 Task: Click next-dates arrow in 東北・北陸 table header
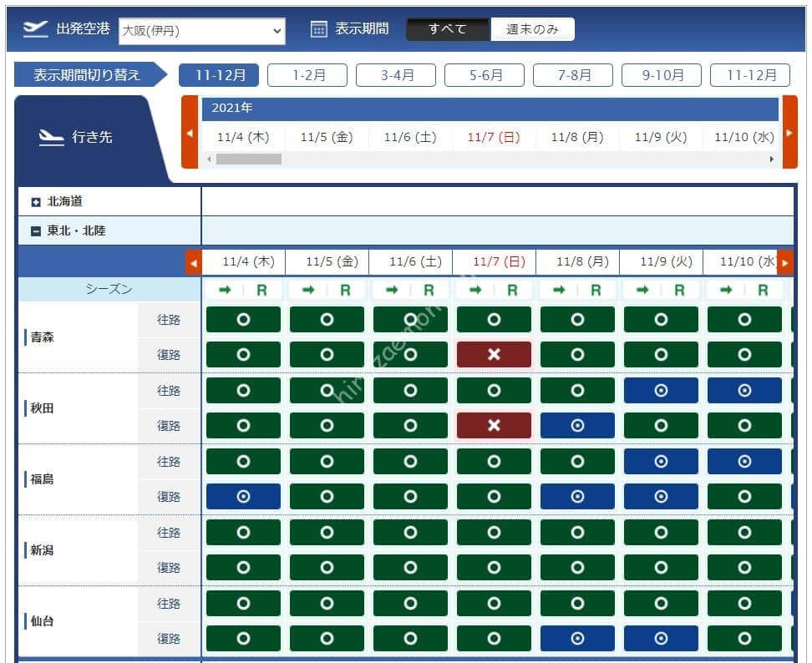785,262
